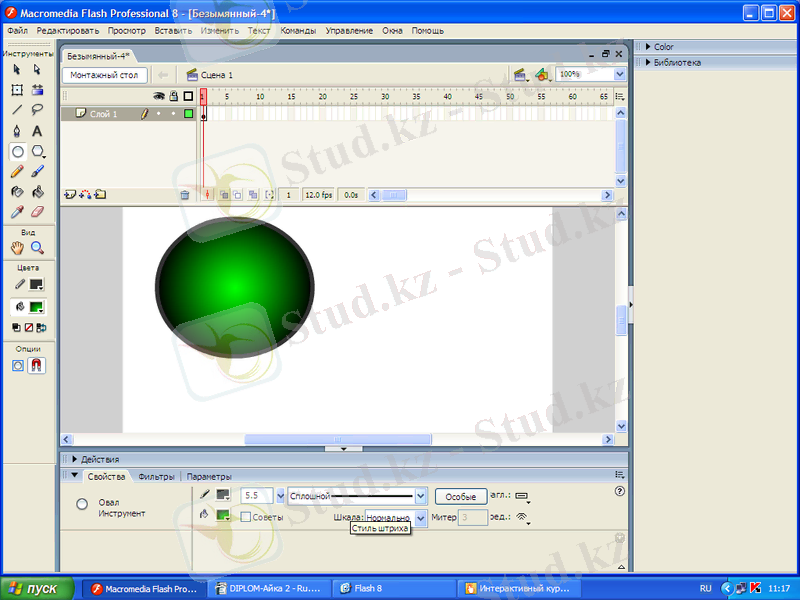Viewport: 800px width, 600px height.
Task: Open the Вставить menu
Action: tap(173, 31)
